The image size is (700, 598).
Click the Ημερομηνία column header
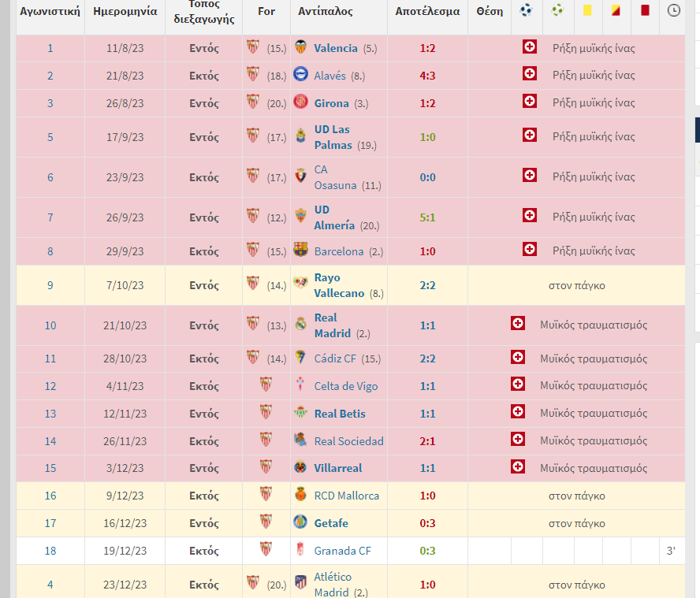(x=125, y=12)
